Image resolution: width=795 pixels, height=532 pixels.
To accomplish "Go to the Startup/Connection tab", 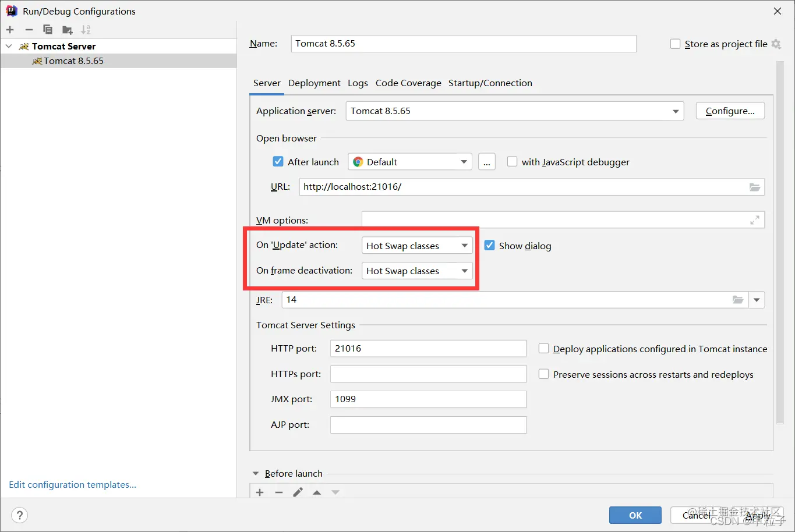I will pyautogui.click(x=490, y=83).
